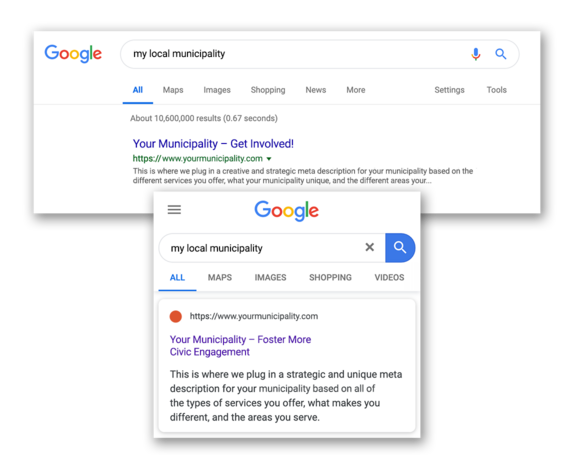Open the Tools options
Viewport: 574px width, 455px height.
click(x=496, y=90)
